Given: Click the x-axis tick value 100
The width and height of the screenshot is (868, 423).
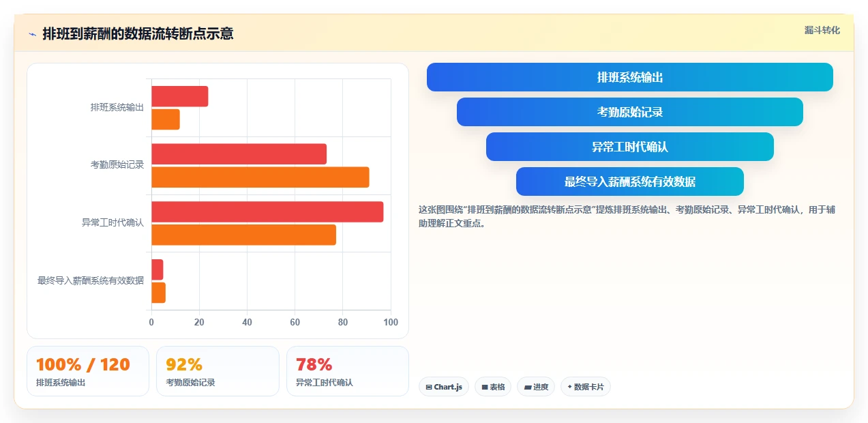Looking at the screenshot, I should pos(391,323).
